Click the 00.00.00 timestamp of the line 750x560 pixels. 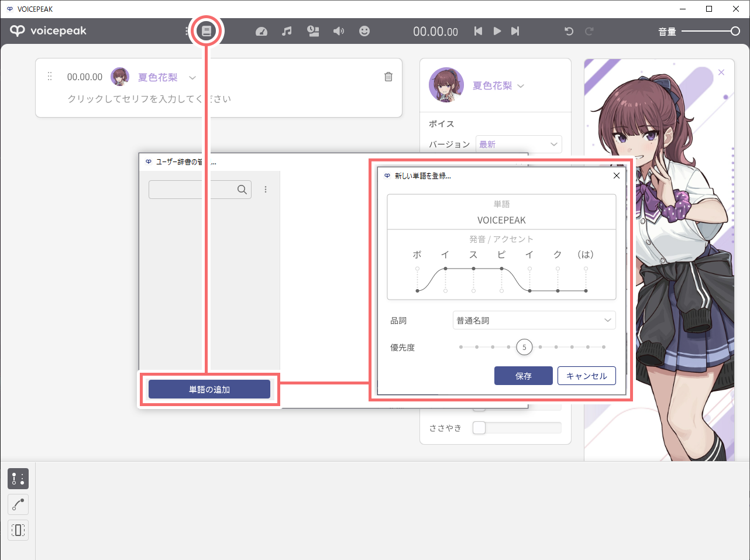tap(85, 77)
